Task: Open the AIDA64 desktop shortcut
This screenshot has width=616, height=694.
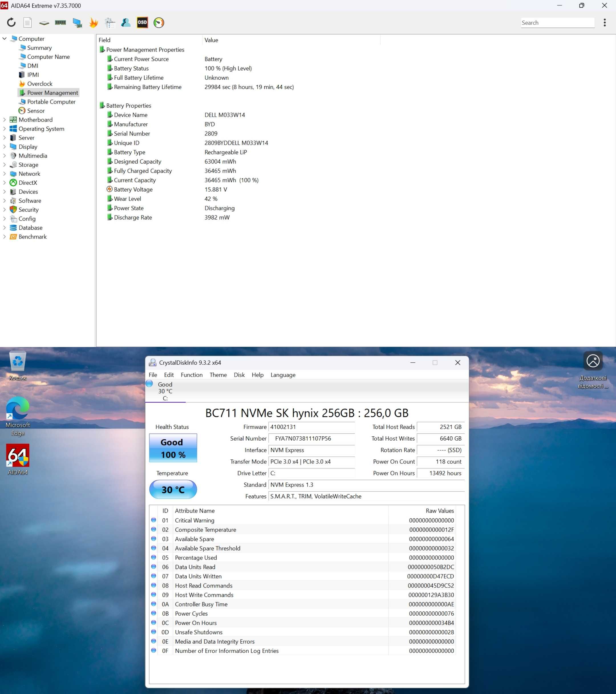Action: tap(18, 459)
